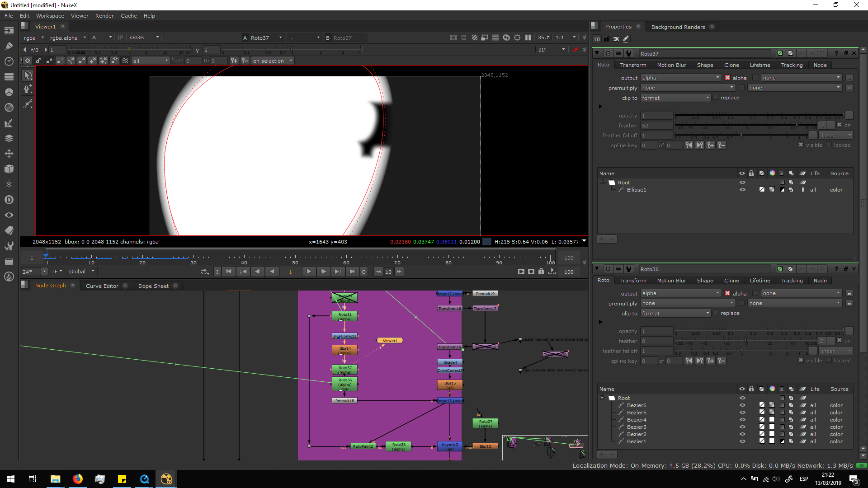This screenshot has height=488, width=868.
Task: Toggle visibility eye of Ellipse1 shape
Action: [742, 190]
